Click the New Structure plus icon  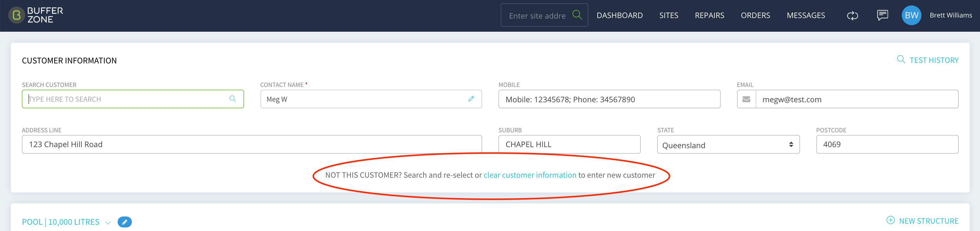click(890, 220)
